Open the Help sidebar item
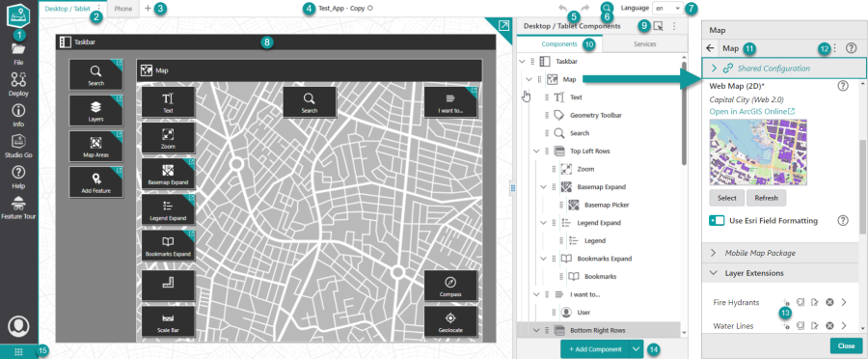This screenshot has width=868, height=359. click(19, 178)
